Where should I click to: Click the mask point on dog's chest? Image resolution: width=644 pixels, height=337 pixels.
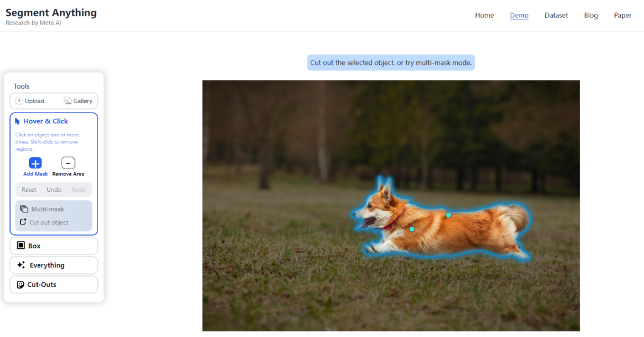[412, 229]
